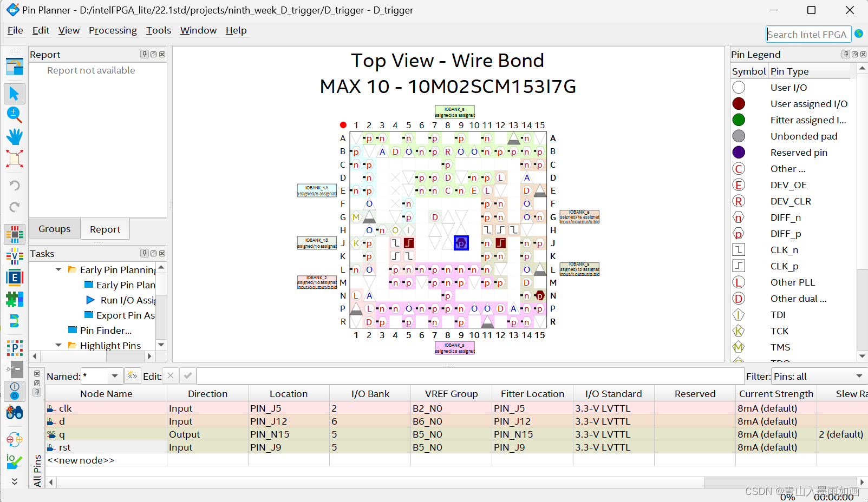Click the node filter wildcard button
The image size is (868, 502).
(132, 375)
